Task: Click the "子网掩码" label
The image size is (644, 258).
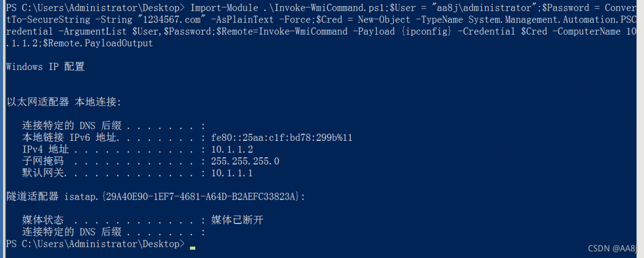Action: point(43,161)
